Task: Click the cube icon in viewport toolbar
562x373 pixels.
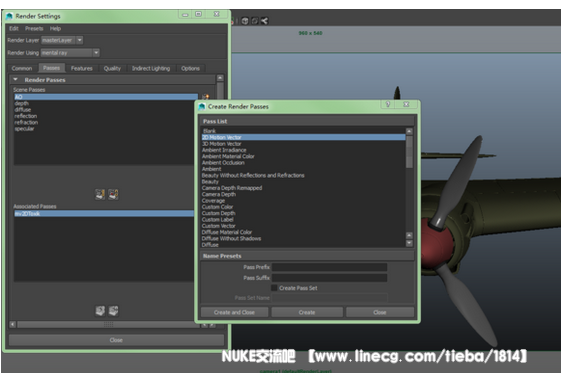Action: [x=245, y=21]
